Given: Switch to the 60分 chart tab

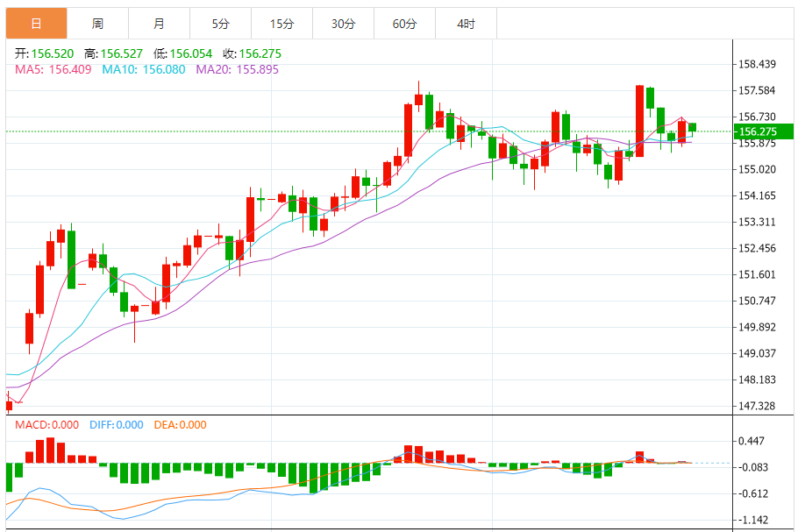Looking at the screenshot, I should tap(404, 24).
